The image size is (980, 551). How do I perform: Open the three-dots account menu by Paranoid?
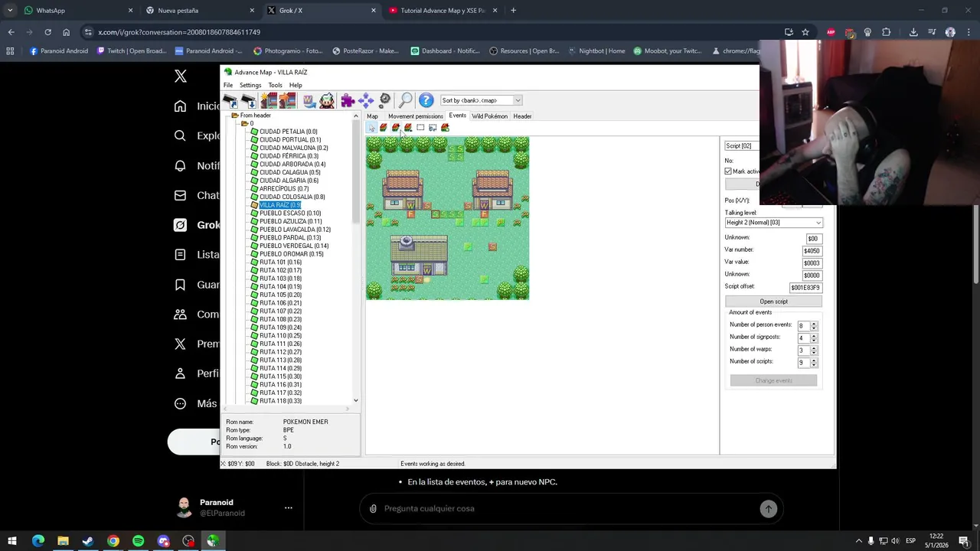click(x=289, y=507)
